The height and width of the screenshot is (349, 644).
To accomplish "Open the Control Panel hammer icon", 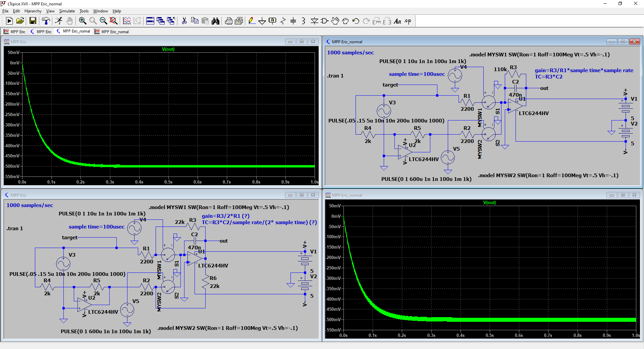I will (x=46, y=21).
